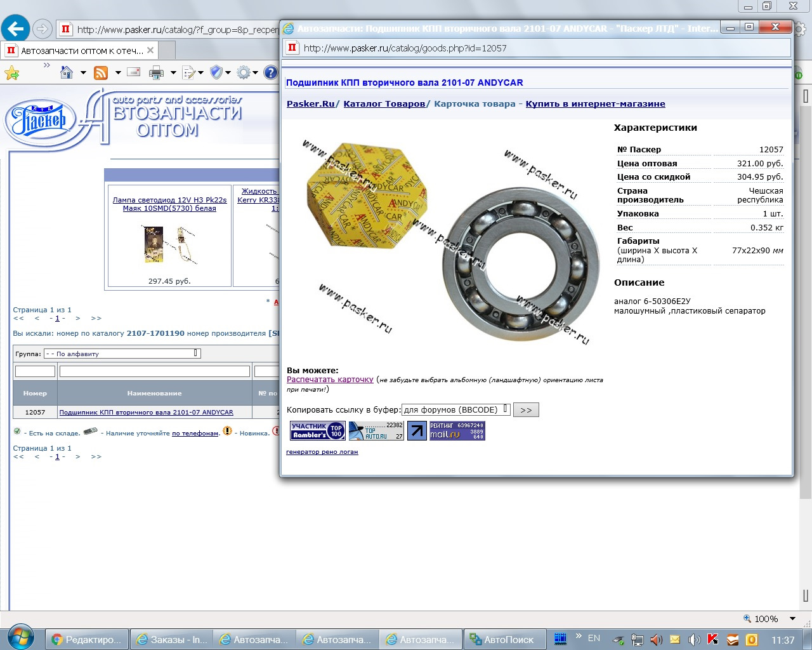The image size is (812, 650).
Task: Open the red speaker volume tray icon
Action: tap(656, 640)
